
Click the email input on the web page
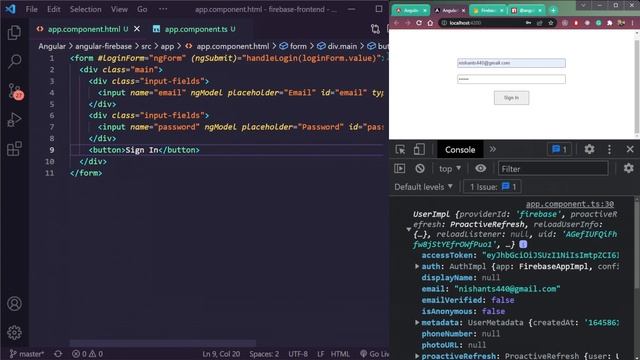point(511,63)
